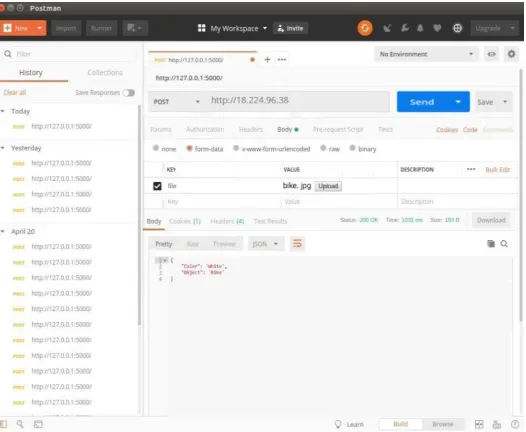Click the sync status icon in header

click(365, 28)
